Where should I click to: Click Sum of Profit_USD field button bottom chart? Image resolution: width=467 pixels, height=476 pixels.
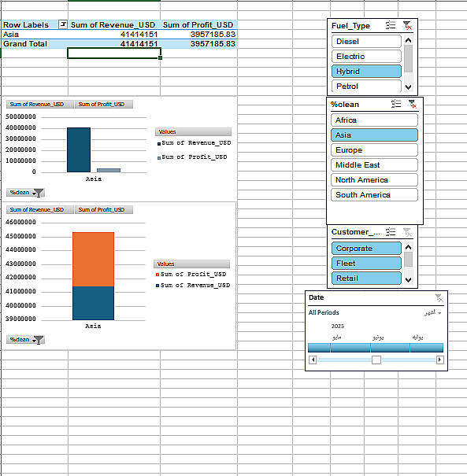104,209
